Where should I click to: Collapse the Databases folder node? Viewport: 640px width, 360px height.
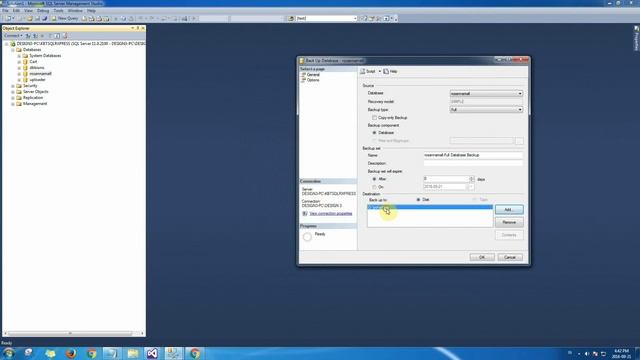click(x=13, y=50)
